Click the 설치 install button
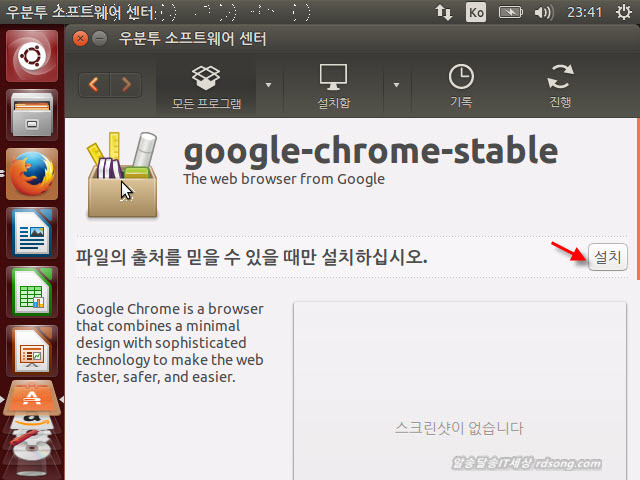The image size is (640, 480). click(x=607, y=257)
